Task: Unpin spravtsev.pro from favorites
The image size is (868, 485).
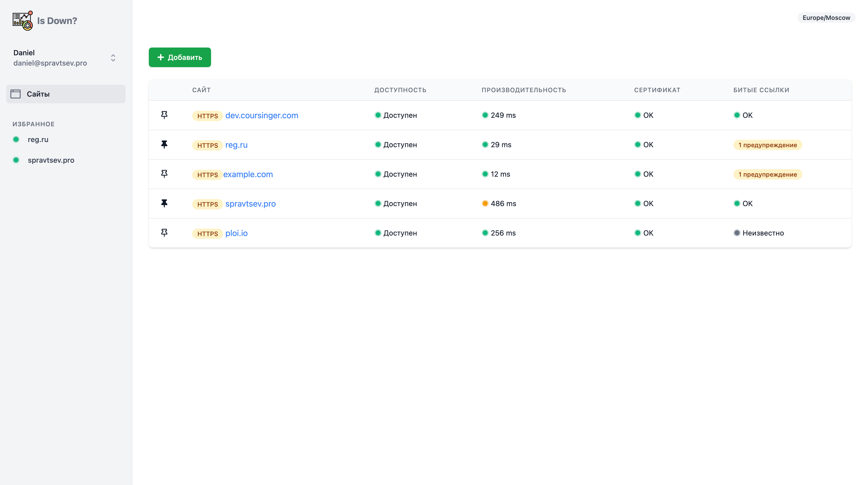Action: pyautogui.click(x=164, y=204)
